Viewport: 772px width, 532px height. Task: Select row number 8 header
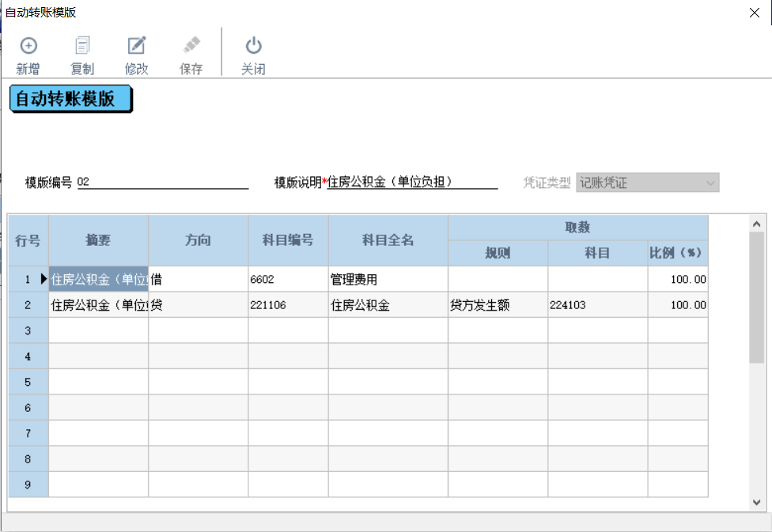click(x=28, y=458)
